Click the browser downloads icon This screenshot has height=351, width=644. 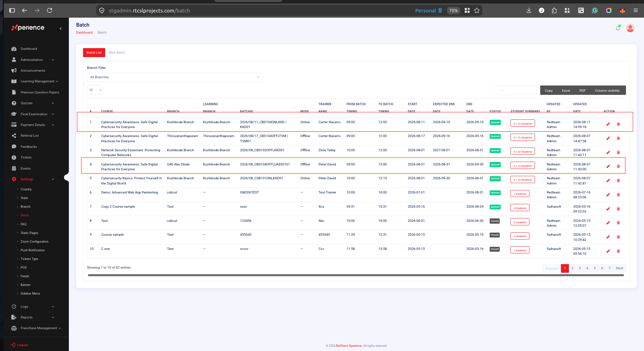pyautogui.click(x=529, y=10)
